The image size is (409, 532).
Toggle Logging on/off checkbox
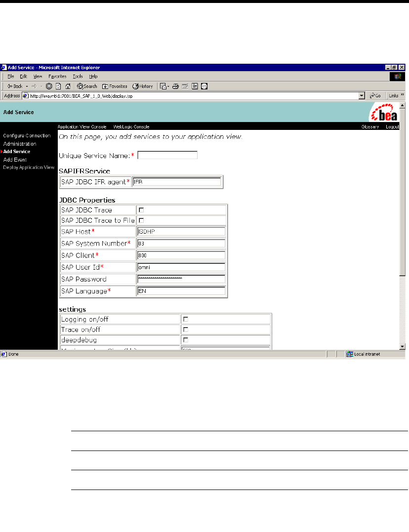[x=186, y=319]
